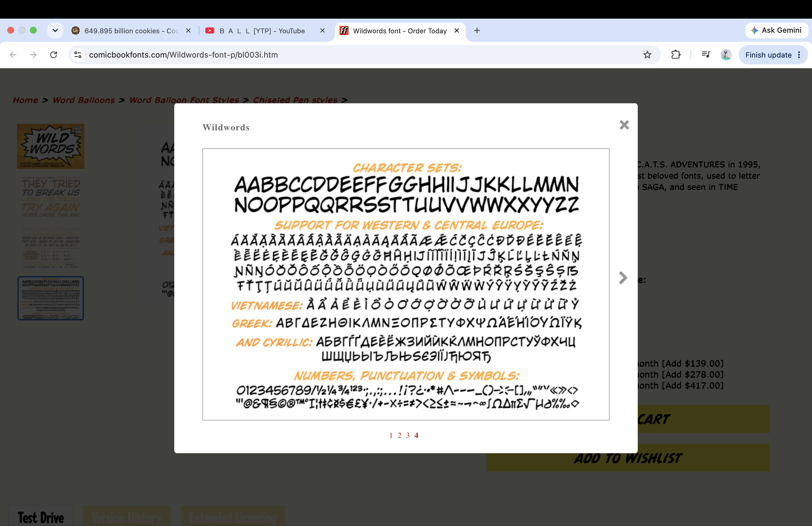Click the character sets preview image
The height and width of the screenshot is (526, 812).
click(406, 284)
